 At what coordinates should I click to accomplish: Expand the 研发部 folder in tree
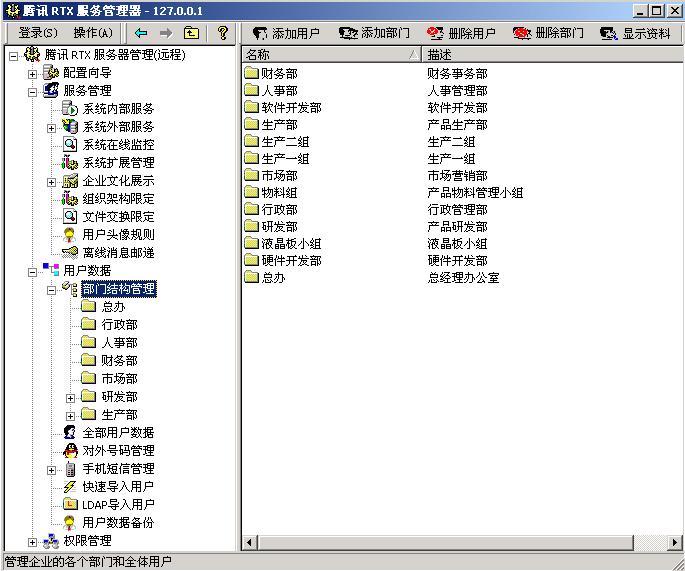pyautogui.click(x=70, y=398)
